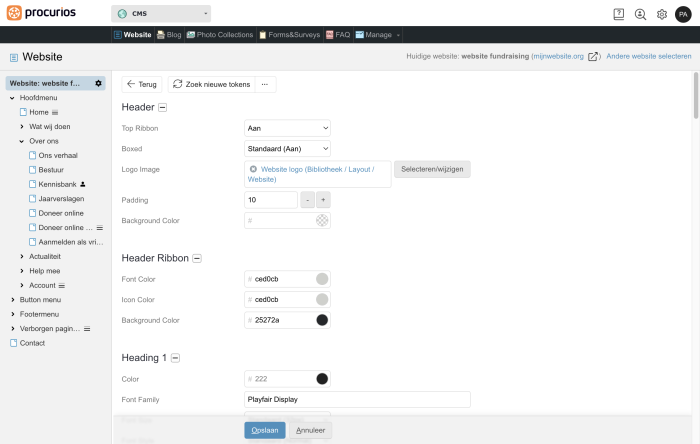Screen dimensions: 700x444
Task: Open Header Background Color transparent swatch
Action: coord(322,220)
